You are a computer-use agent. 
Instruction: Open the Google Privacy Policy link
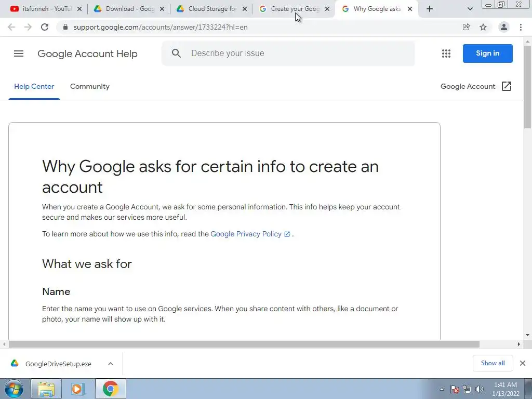point(250,234)
